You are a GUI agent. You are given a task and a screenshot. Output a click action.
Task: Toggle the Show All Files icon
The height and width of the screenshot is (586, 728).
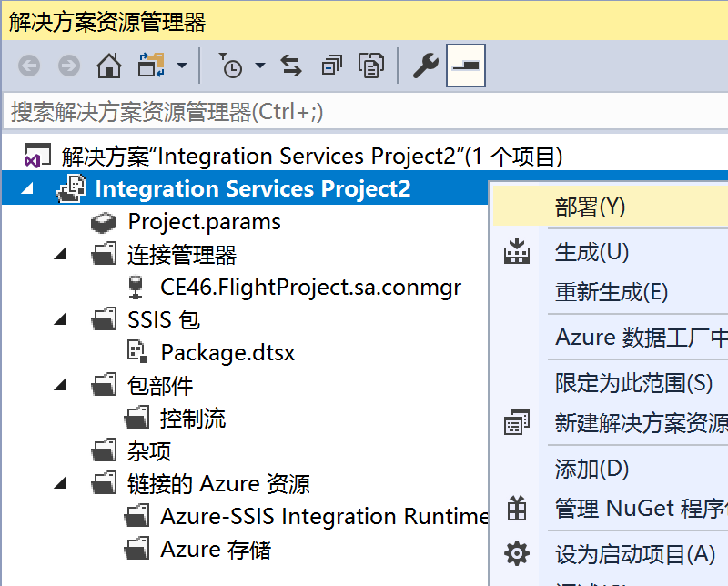point(371,66)
